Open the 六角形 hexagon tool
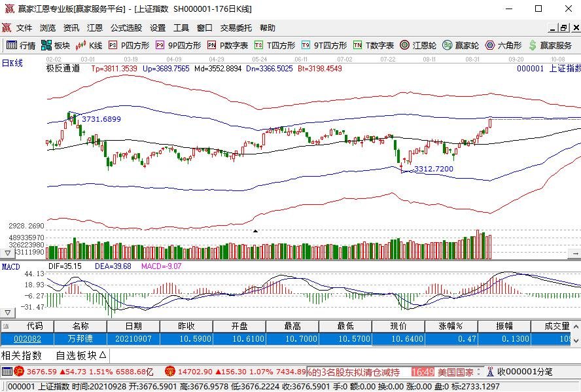581x392 pixels. [503, 46]
